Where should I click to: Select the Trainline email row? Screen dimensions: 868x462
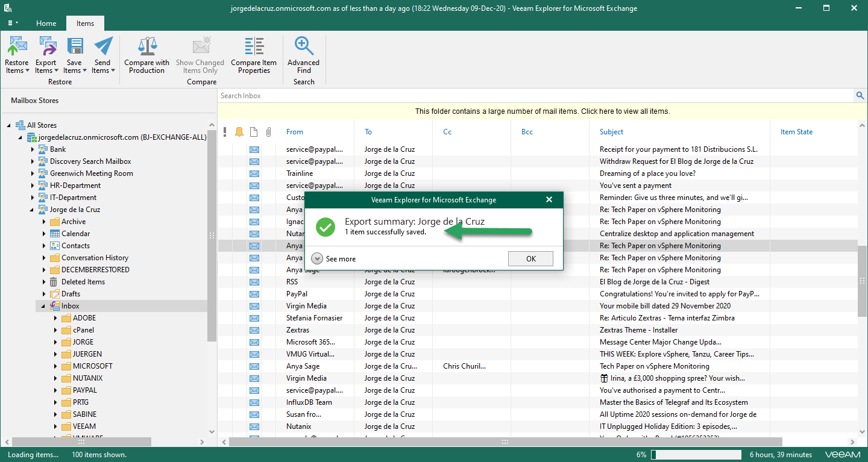pos(537,173)
